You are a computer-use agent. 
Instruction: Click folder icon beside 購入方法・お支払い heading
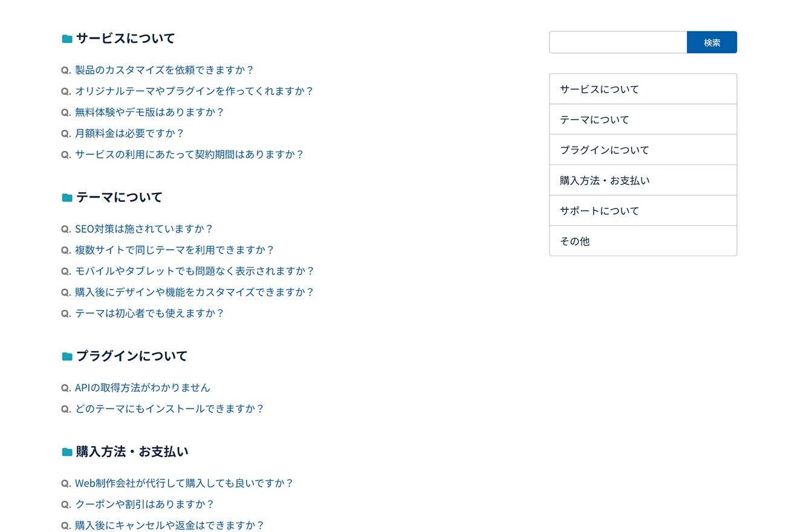[x=67, y=452]
